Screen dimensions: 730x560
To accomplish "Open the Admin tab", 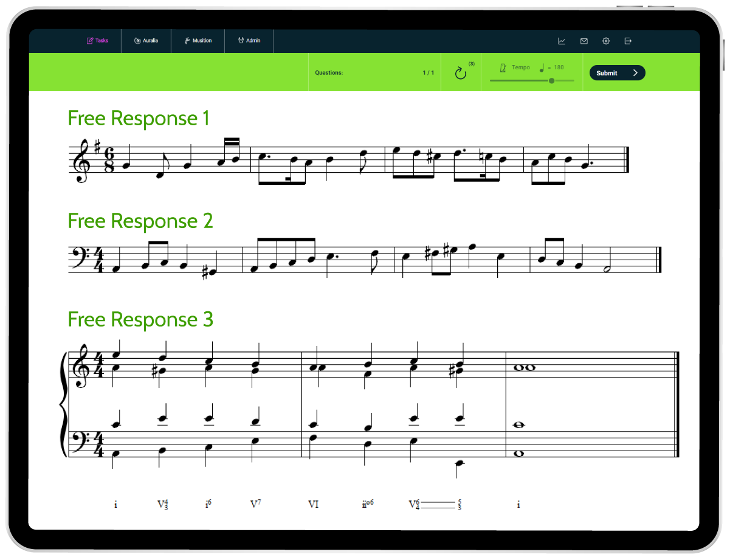I will 249,41.
